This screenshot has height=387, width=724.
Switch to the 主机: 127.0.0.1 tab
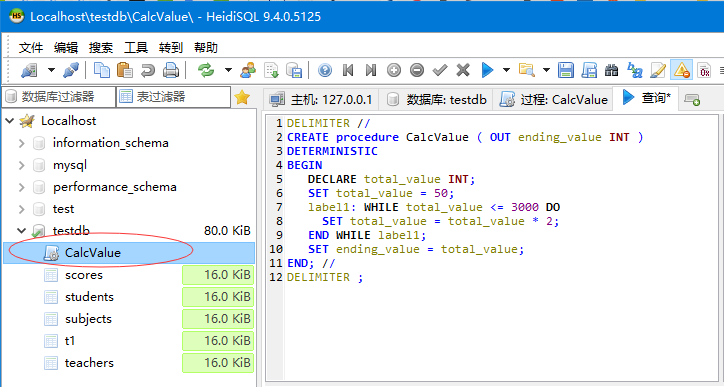point(321,99)
